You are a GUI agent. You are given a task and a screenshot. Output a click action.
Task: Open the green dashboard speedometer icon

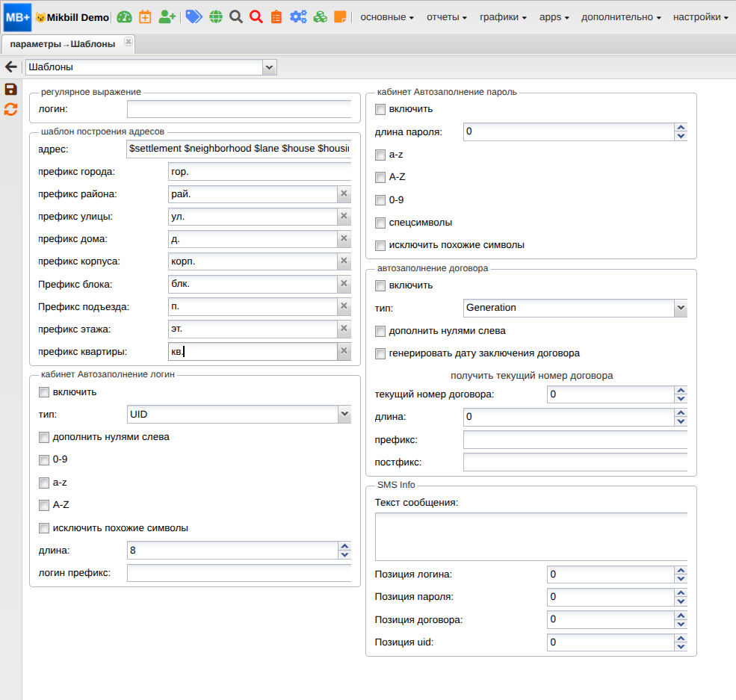click(x=124, y=17)
